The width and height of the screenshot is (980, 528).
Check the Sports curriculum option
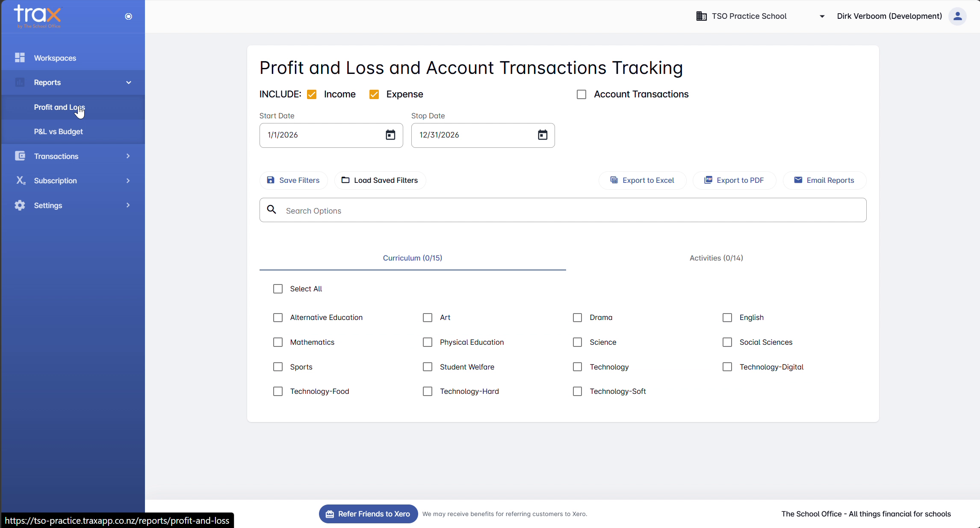(x=278, y=367)
